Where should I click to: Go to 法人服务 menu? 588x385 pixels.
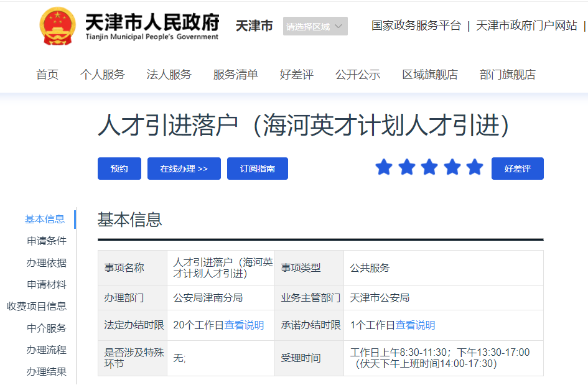pos(169,75)
